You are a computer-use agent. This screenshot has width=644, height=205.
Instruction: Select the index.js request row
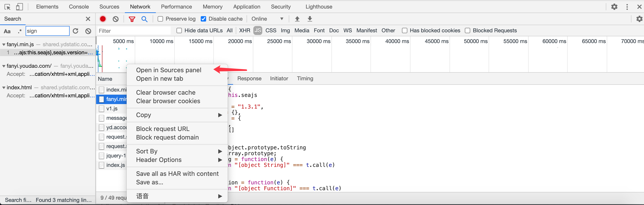[x=112, y=165]
